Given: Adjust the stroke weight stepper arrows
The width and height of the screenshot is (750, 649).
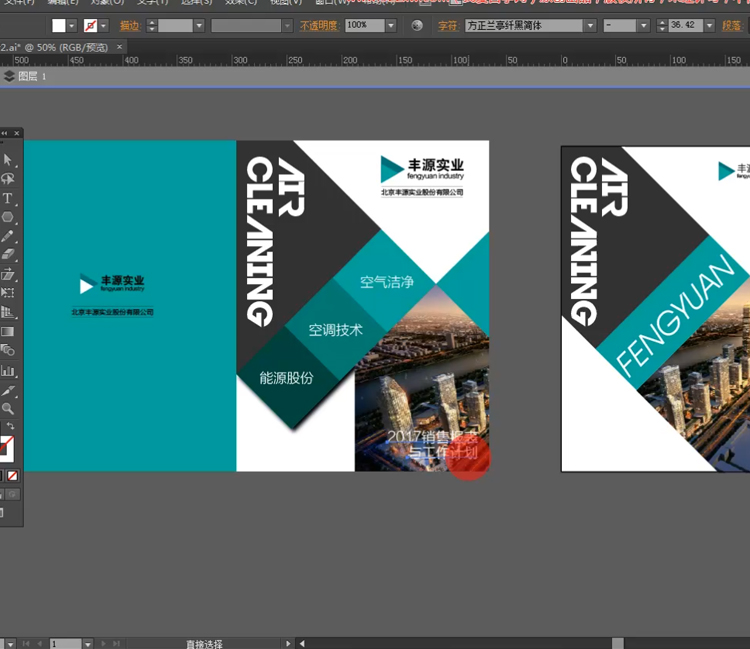Looking at the screenshot, I should pyautogui.click(x=152, y=25).
